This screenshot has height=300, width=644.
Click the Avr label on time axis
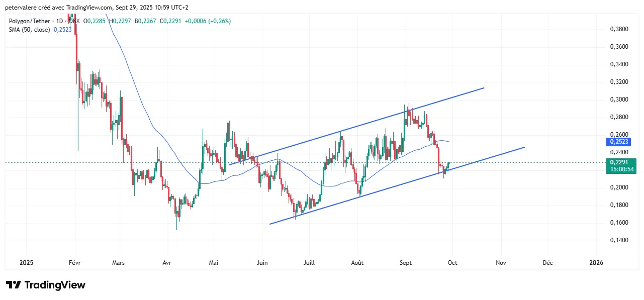[166, 262]
